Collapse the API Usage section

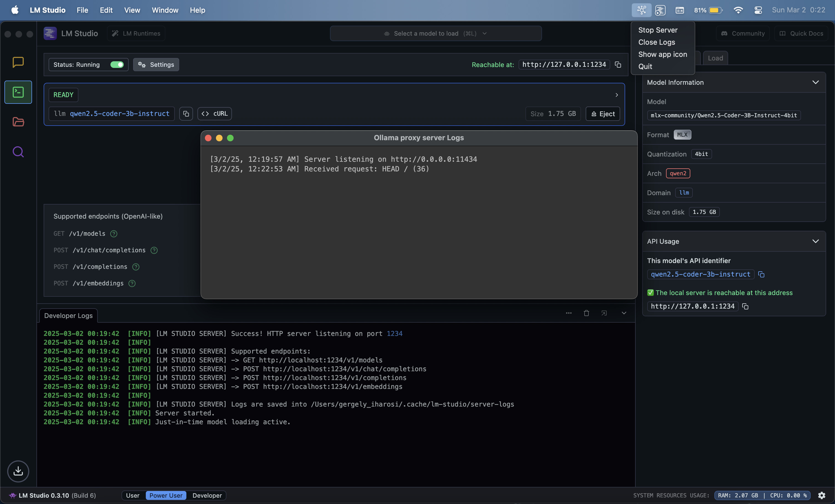(815, 241)
